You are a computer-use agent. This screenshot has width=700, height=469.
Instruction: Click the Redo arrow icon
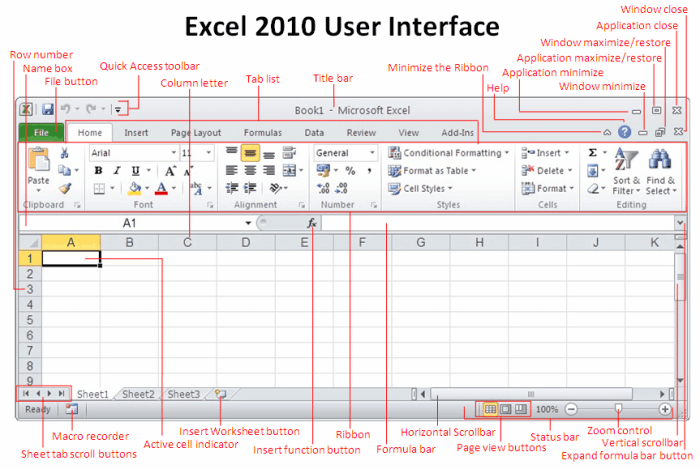(91, 108)
